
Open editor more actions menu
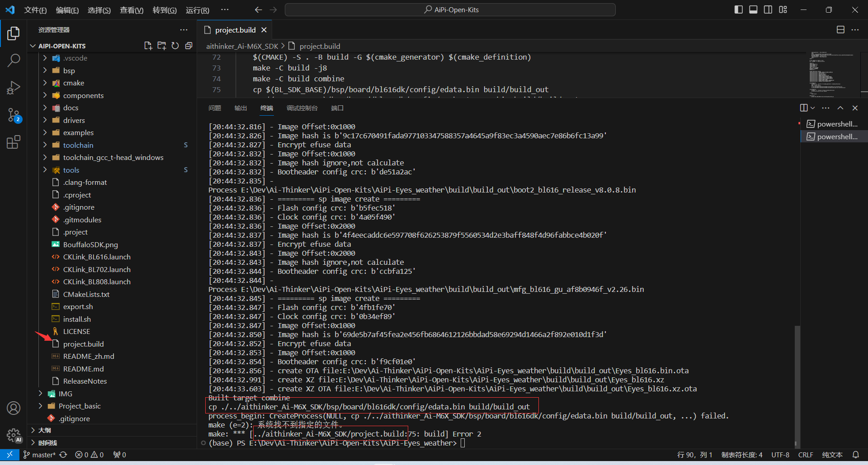coord(855,30)
